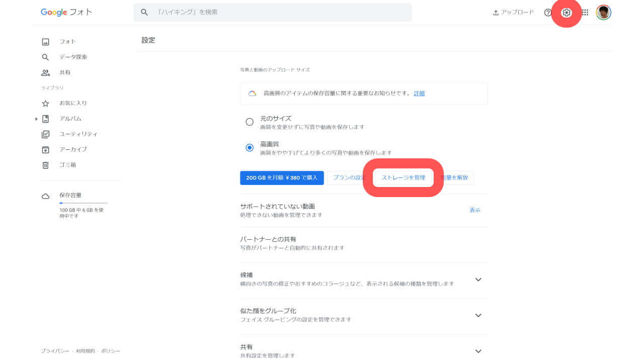Screen dimensions: 644x362
Task: Select the 元のサイズ upload option
Action: (x=250, y=122)
